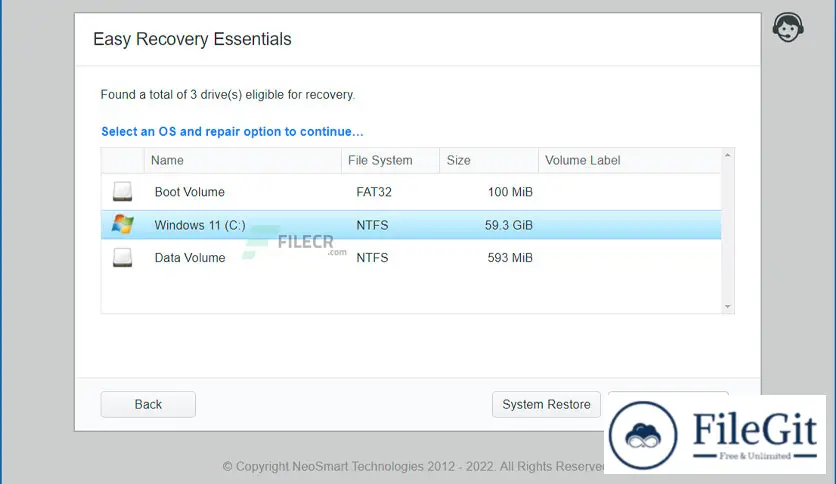Click the "Select an OS and repair option" prompt
Image resolution: width=836 pixels, height=484 pixels.
pos(232,132)
